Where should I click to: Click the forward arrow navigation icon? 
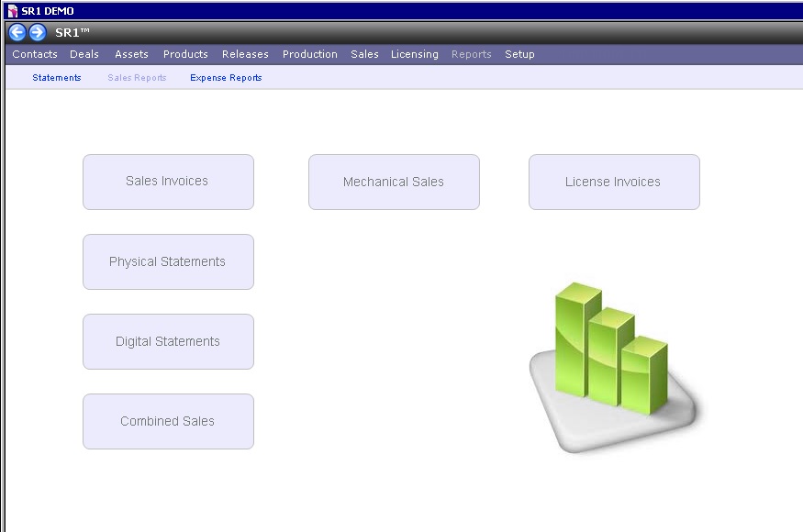coord(37,32)
